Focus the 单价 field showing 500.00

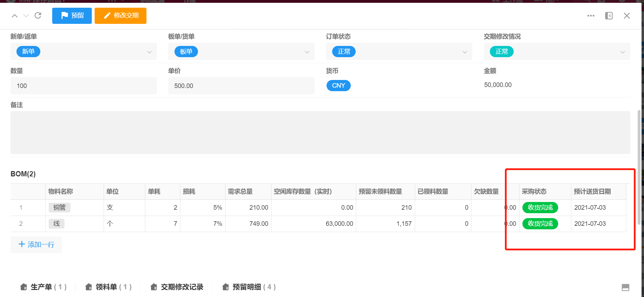click(241, 86)
